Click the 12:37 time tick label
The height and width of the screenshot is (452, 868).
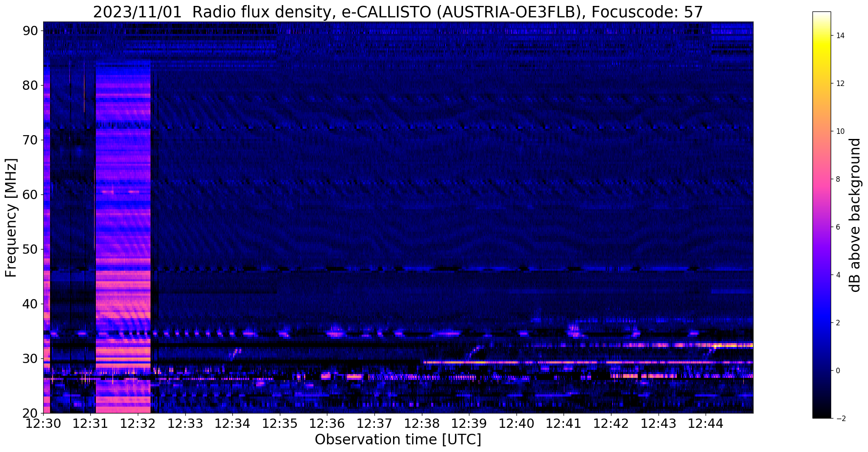(x=374, y=423)
